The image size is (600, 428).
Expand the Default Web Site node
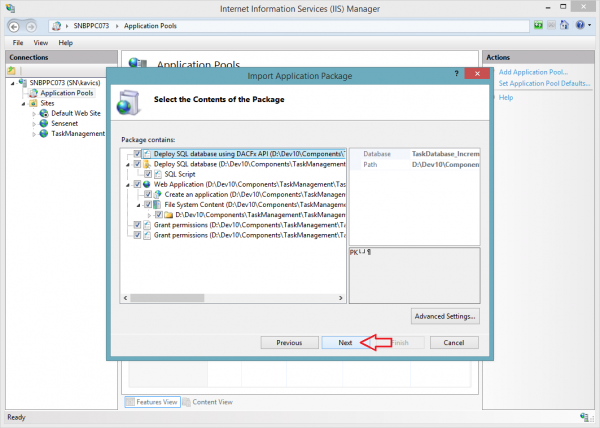(34, 114)
